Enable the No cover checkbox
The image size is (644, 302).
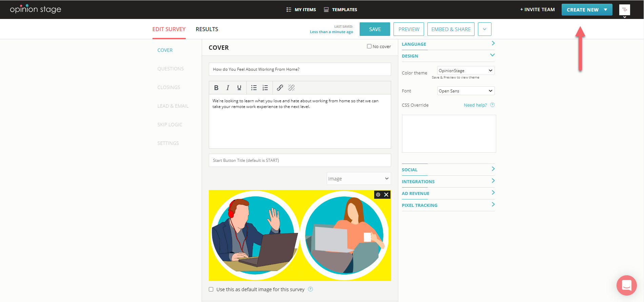coord(369,46)
